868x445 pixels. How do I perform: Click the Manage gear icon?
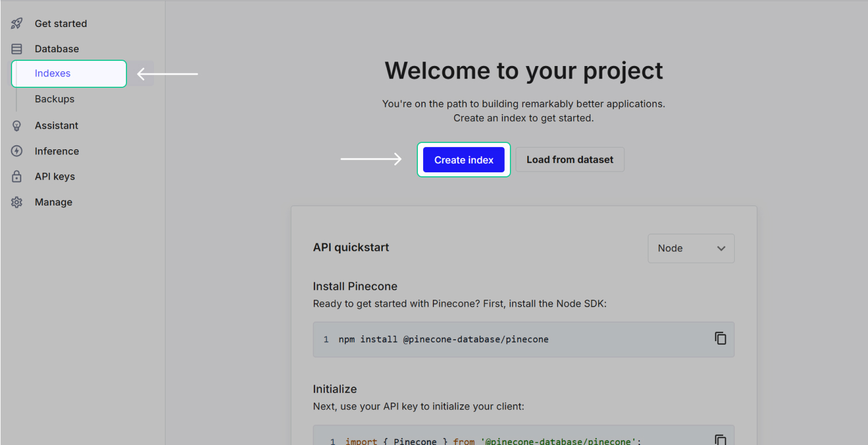[17, 202]
